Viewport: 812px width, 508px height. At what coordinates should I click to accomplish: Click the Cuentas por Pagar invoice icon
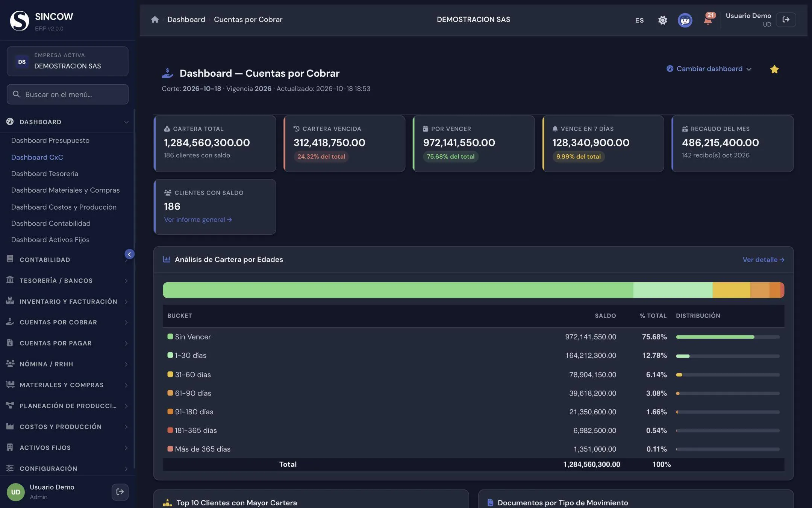[x=10, y=343]
